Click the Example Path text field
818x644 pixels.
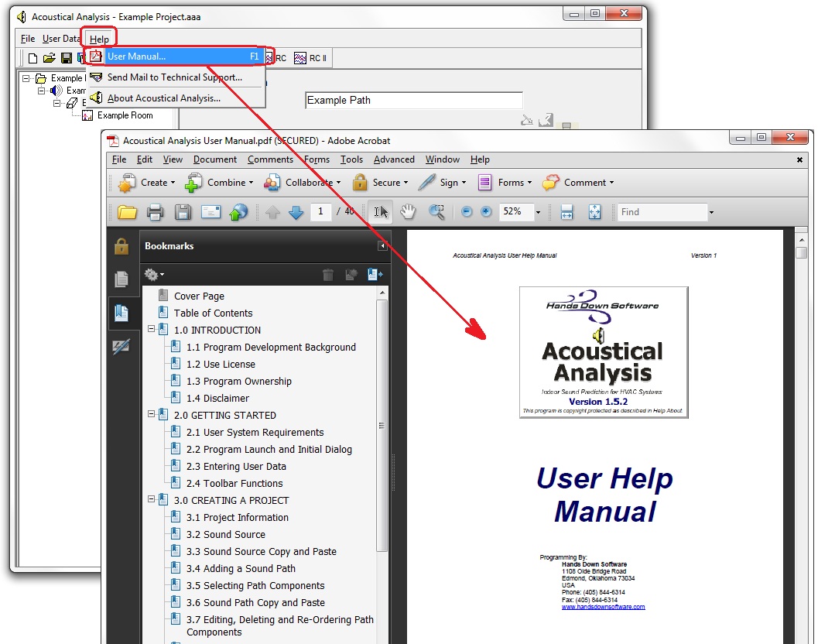[x=414, y=100]
